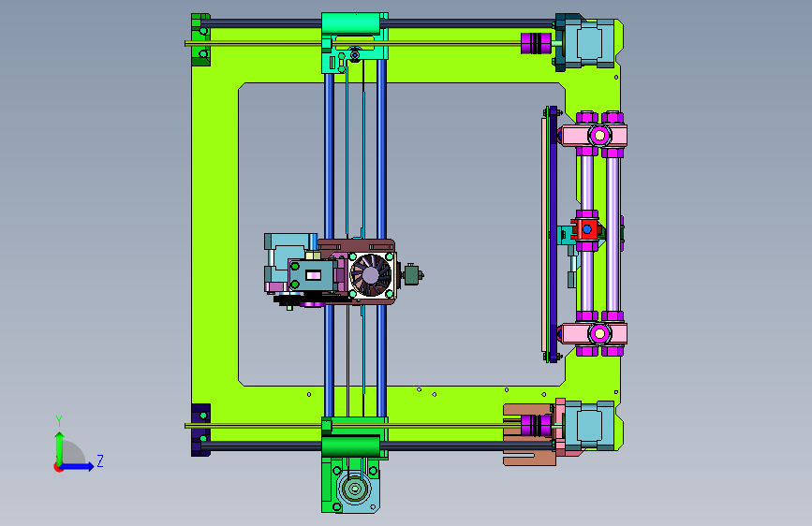Screen dimensions: 812x526
Task: Select the red bearing block with blue center
Action: [x=586, y=229]
